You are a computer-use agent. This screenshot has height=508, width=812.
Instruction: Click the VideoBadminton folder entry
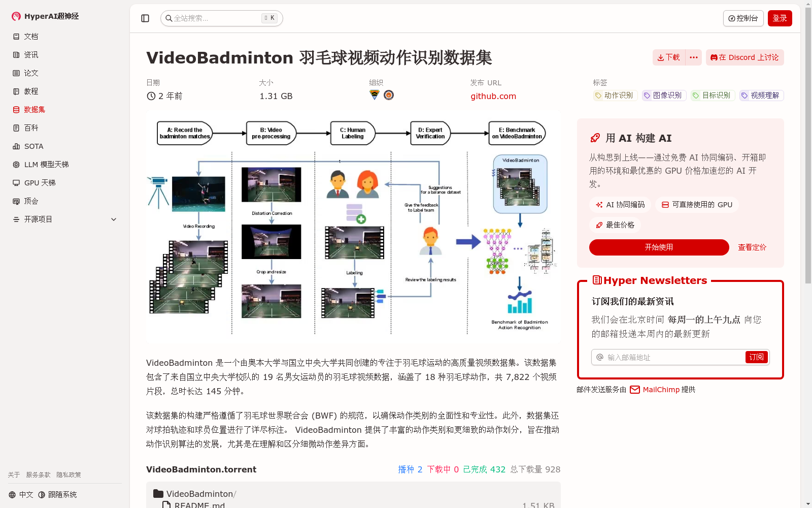click(x=195, y=494)
